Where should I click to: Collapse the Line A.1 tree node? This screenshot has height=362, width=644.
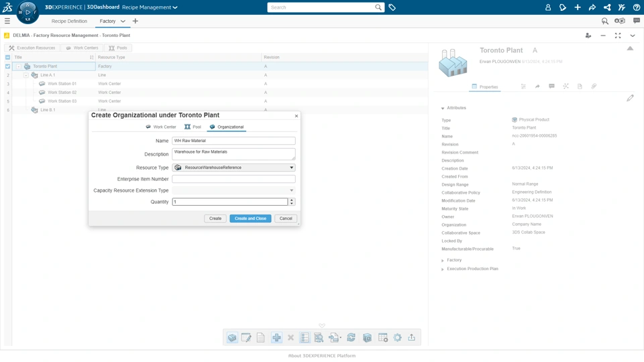pyautogui.click(x=26, y=75)
